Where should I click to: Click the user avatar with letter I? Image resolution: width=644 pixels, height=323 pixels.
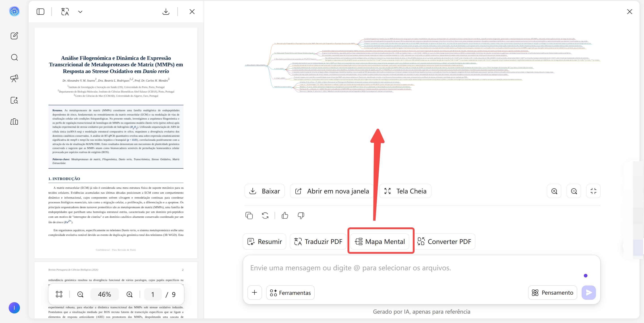pyautogui.click(x=14, y=308)
